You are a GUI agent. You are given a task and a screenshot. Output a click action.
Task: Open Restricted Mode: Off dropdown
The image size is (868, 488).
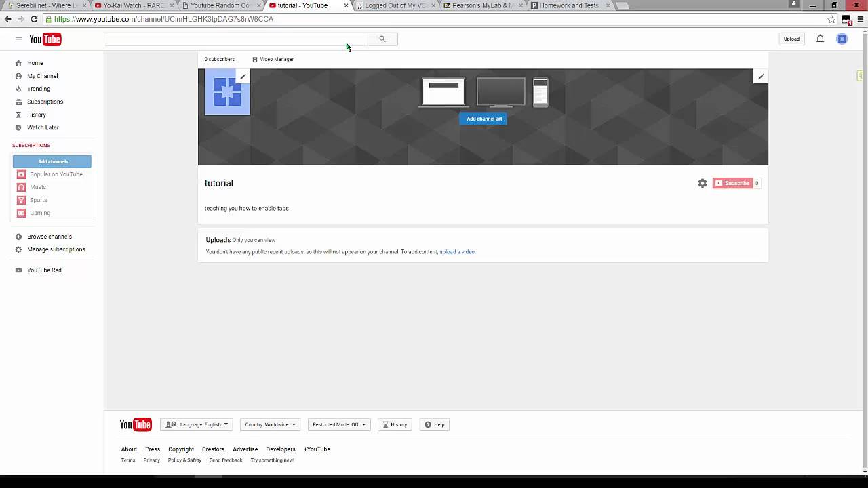339,424
